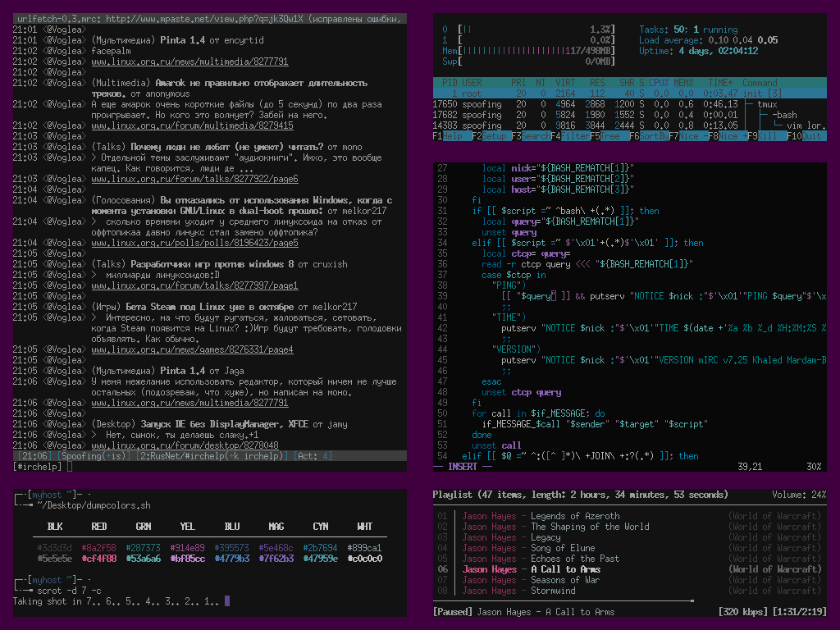Click the ~/Desktop/dumpcolors.sh command text

94,505
